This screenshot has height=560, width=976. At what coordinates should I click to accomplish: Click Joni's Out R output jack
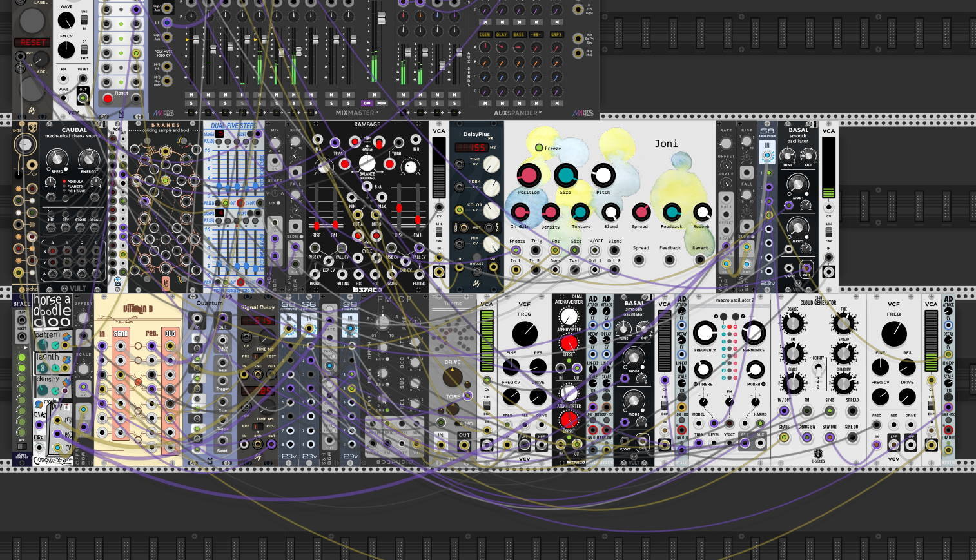click(x=614, y=269)
